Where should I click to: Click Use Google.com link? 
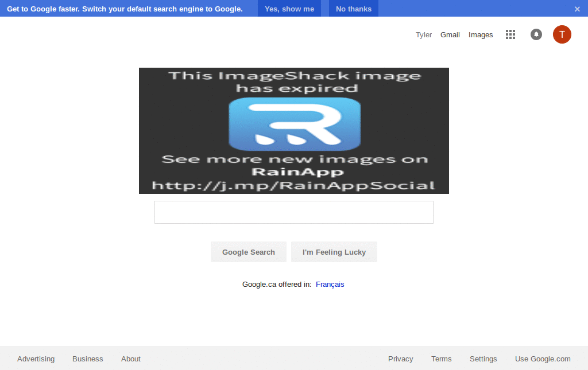point(542,359)
